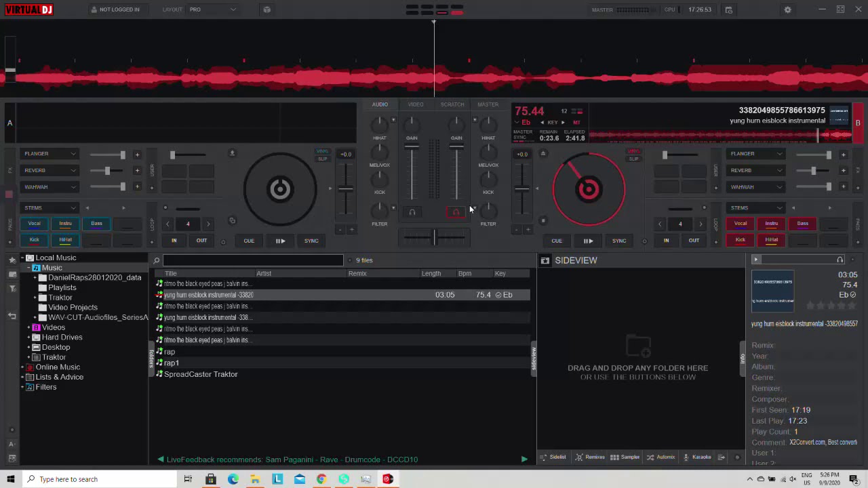Sort the file list by Bpm column

coord(465,274)
